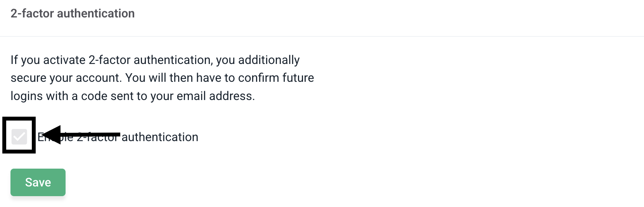
Task: Click the word "2-factor" in the heading
Action: pyautogui.click(x=33, y=14)
